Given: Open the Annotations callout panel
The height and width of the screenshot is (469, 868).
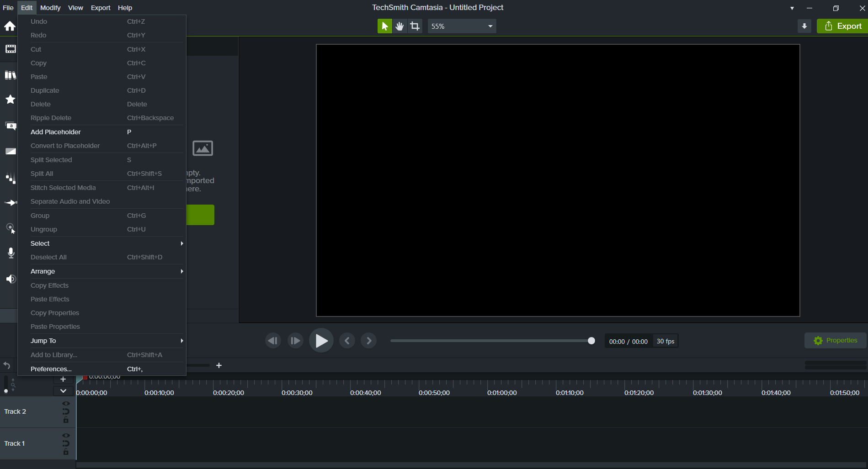Looking at the screenshot, I should [x=11, y=126].
